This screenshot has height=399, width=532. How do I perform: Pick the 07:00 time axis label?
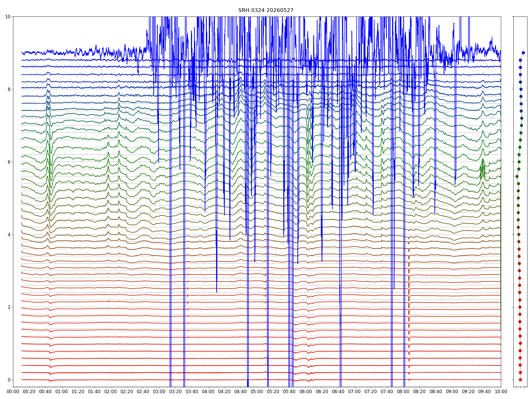pyautogui.click(x=355, y=392)
